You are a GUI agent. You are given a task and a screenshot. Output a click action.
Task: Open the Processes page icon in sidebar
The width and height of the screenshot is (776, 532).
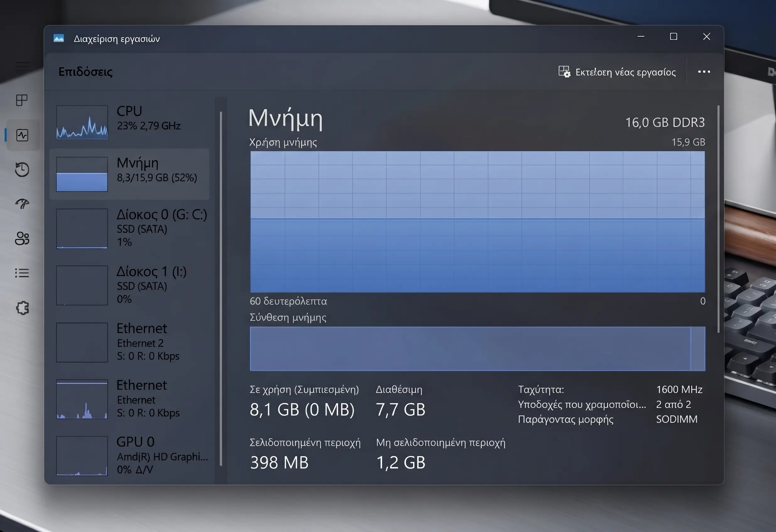pyautogui.click(x=22, y=100)
